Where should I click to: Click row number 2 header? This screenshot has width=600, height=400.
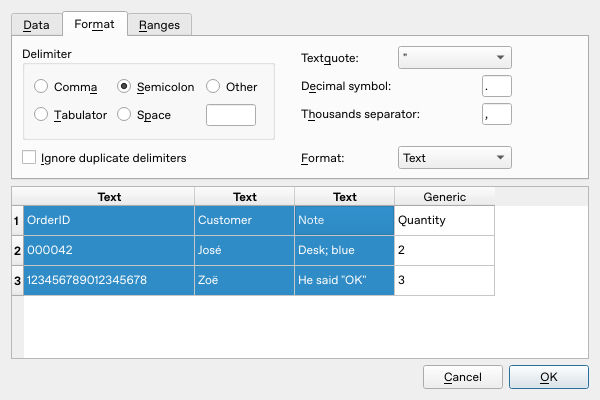18,250
